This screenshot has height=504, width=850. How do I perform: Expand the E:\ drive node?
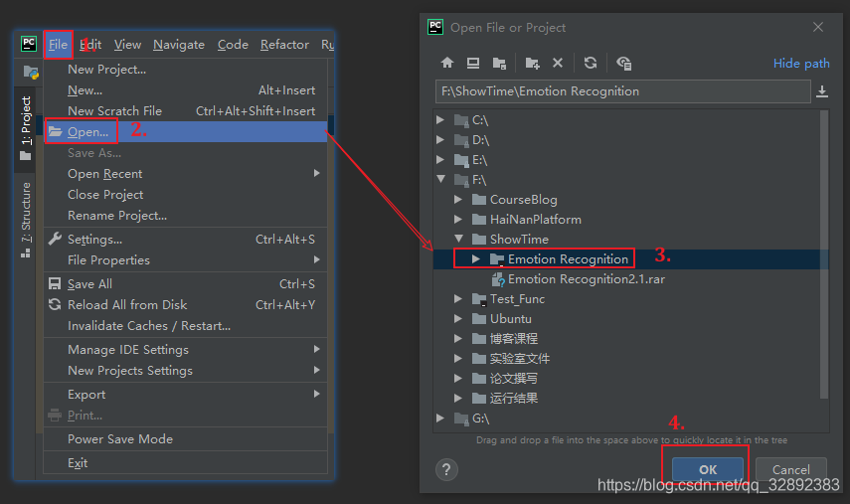tap(440, 159)
